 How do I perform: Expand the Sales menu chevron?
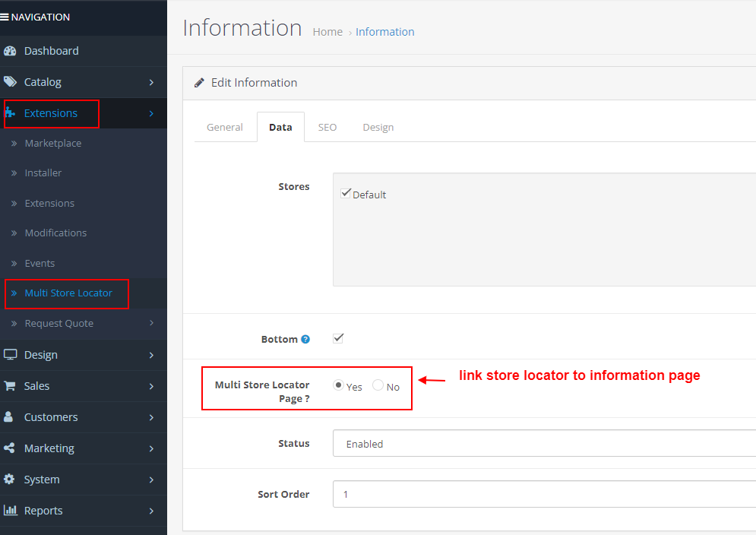click(x=151, y=386)
